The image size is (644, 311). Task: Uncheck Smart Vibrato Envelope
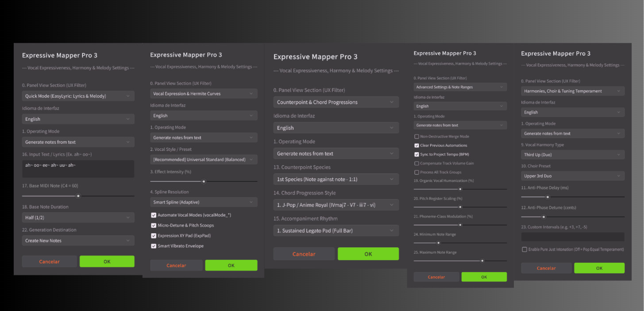[154, 246]
